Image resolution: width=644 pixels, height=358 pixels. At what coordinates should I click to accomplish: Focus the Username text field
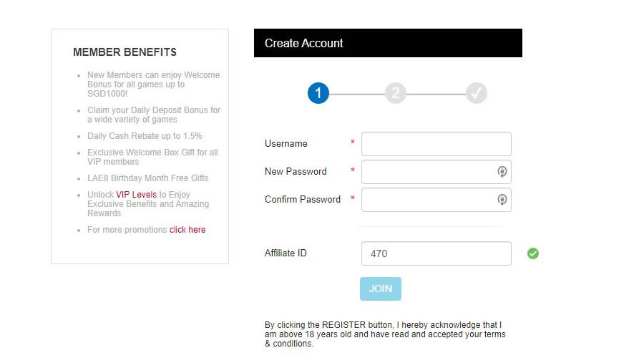[436, 144]
